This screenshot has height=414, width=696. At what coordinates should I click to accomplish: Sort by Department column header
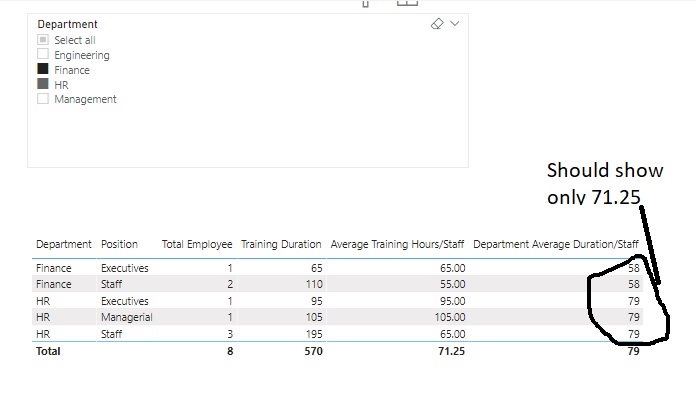[x=63, y=244]
